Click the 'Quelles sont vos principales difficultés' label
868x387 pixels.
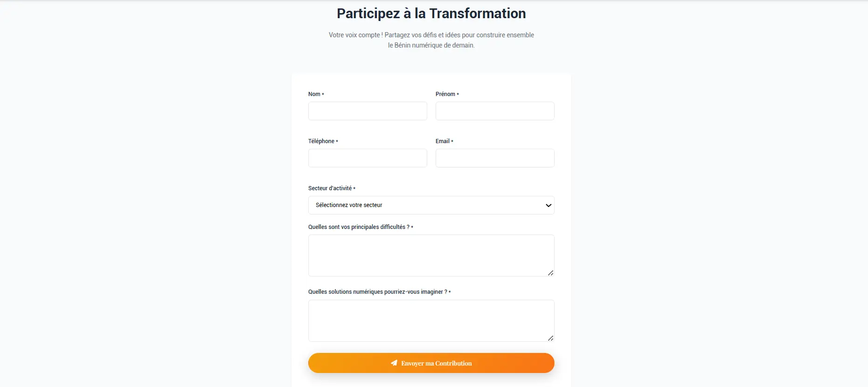(359, 227)
